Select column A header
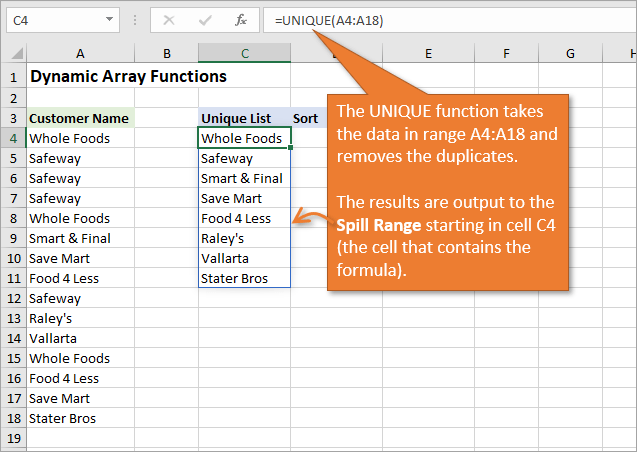Screen dimensions: 637x452 (79, 54)
